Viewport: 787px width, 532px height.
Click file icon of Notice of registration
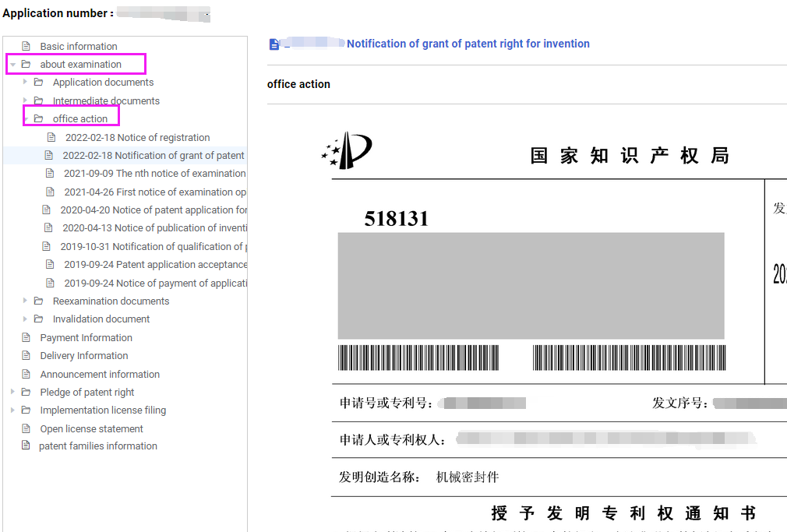(x=51, y=137)
